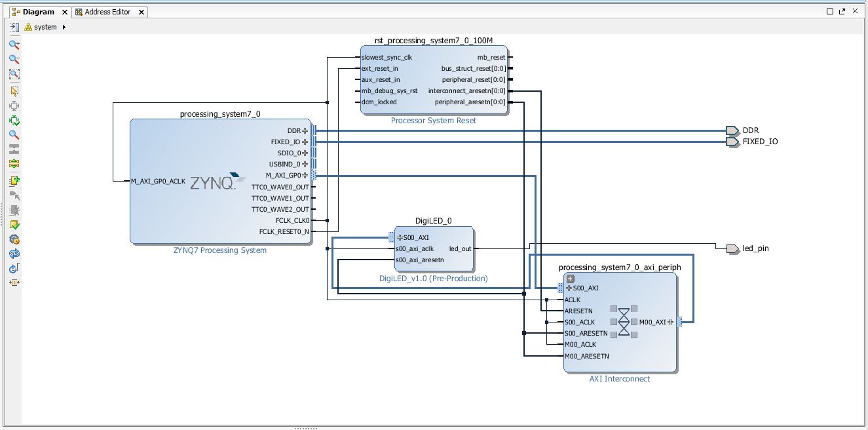Expand M_AXI_GP0 interface on ZYNQ block
Screen dimensions: 868x430
pos(305,175)
